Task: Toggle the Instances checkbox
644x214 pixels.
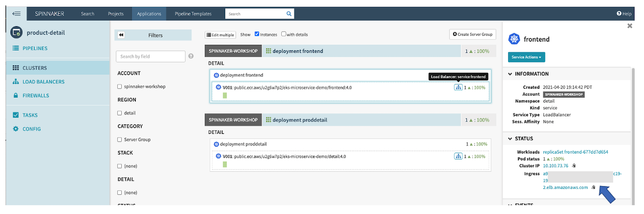Action: (x=257, y=34)
